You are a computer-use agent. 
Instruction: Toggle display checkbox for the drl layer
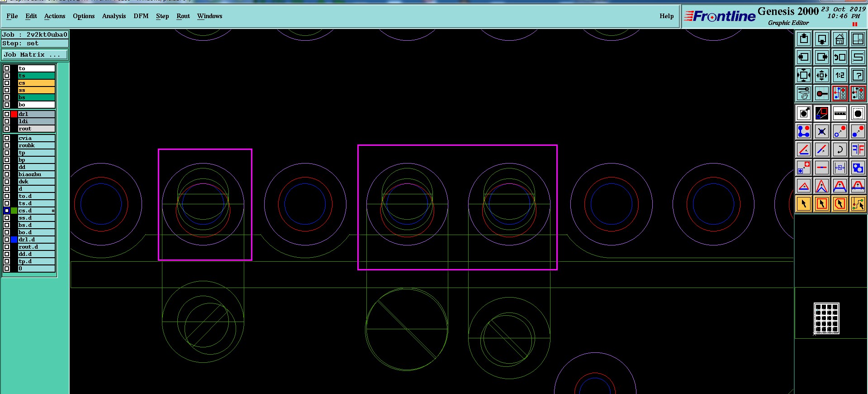coord(7,114)
